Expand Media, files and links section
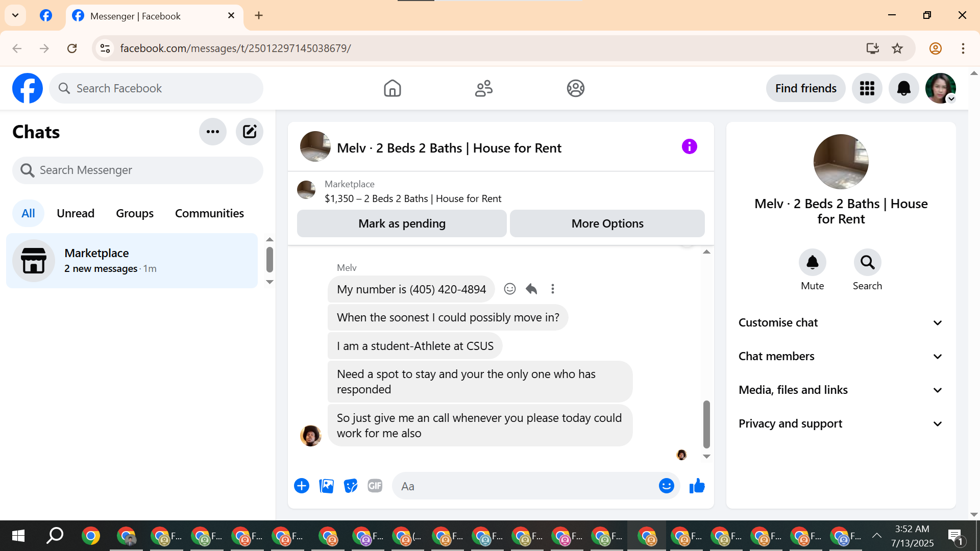 pos(841,390)
